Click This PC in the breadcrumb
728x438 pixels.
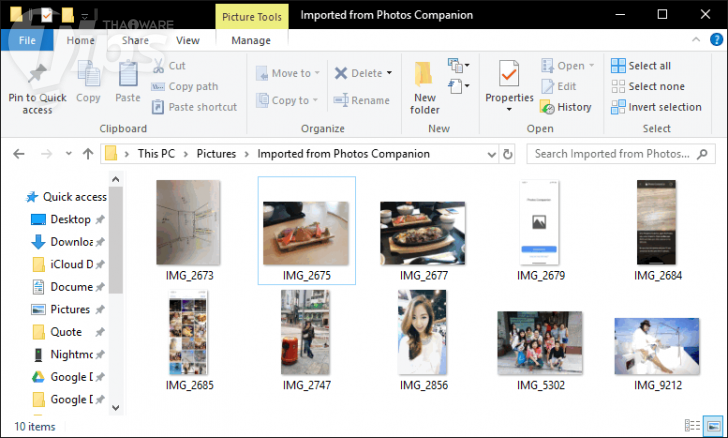pos(156,154)
